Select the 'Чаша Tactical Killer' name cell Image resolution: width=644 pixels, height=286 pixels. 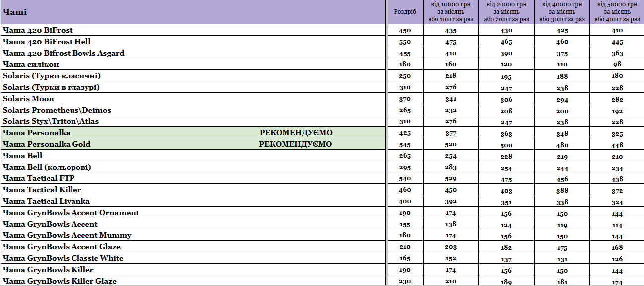[194, 190]
